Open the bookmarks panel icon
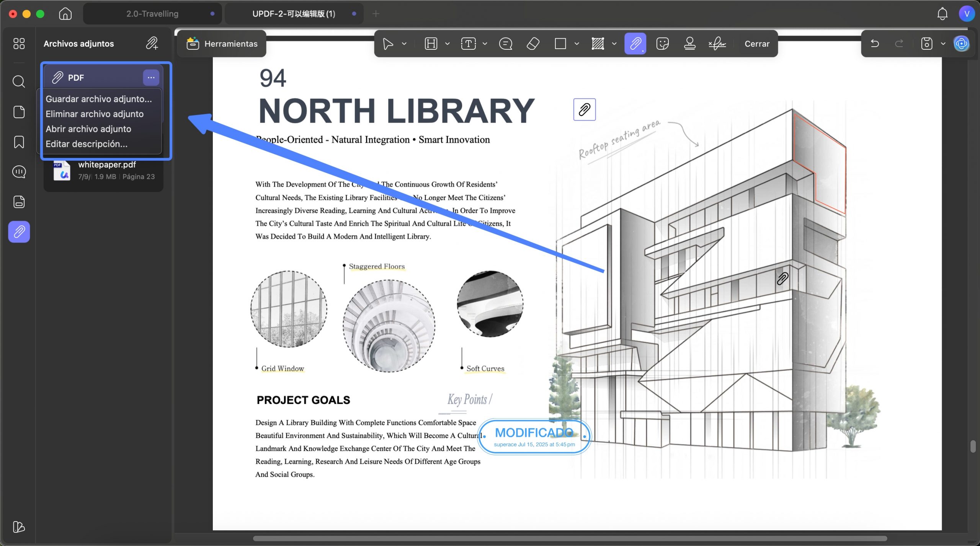The width and height of the screenshot is (980, 546). coord(19,142)
